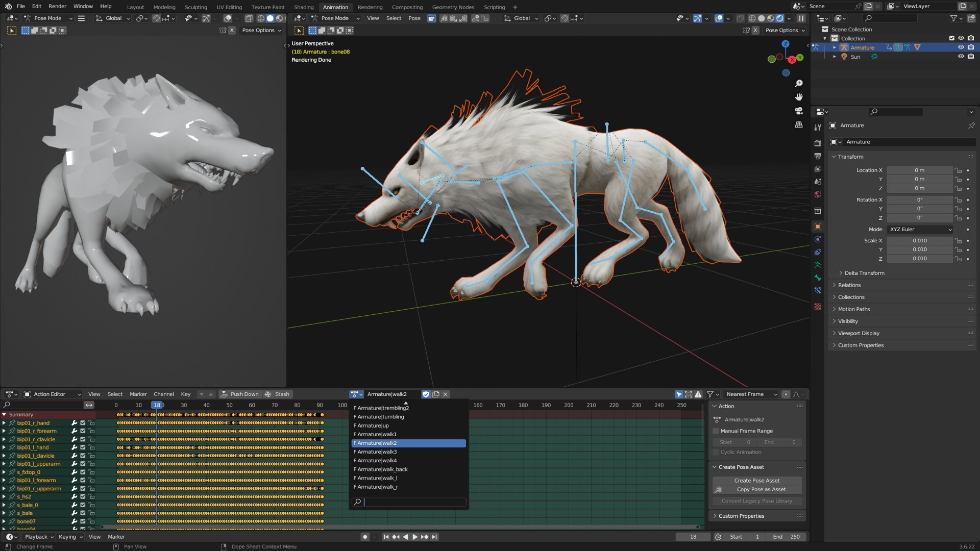Click Create Pose Asset button
The height and width of the screenshot is (551, 980).
756,481
